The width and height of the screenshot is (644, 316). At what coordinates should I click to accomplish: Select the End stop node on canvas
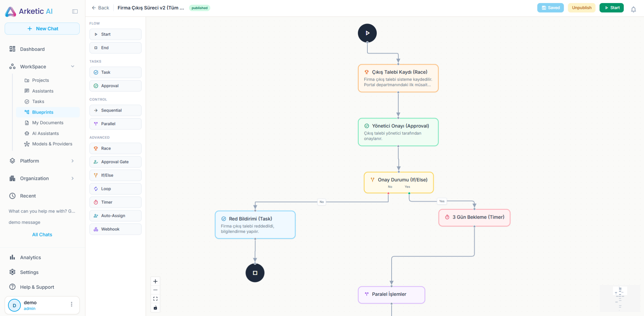pos(255,273)
